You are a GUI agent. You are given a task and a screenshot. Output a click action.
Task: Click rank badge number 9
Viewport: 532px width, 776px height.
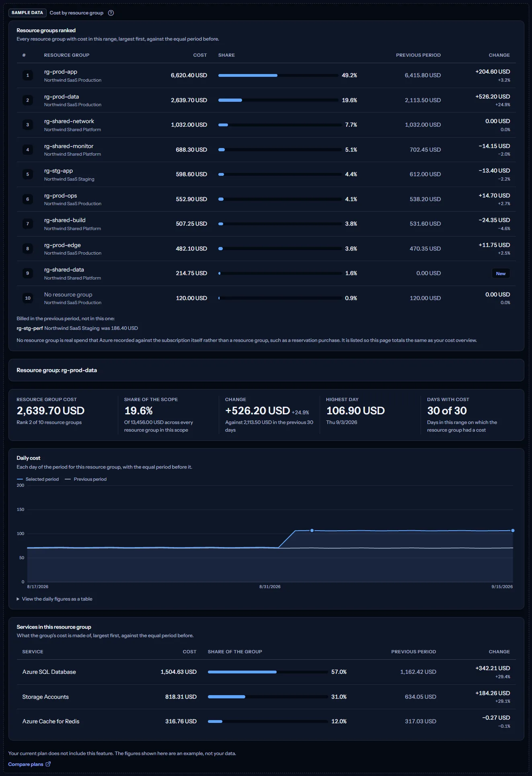point(28,273)
